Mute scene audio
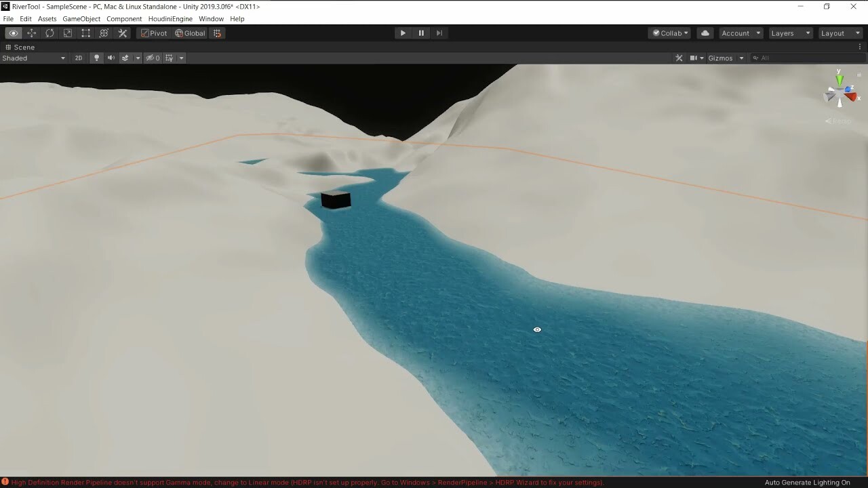The width and height of the screenshot is (868, 488). [x=111, y=58]
